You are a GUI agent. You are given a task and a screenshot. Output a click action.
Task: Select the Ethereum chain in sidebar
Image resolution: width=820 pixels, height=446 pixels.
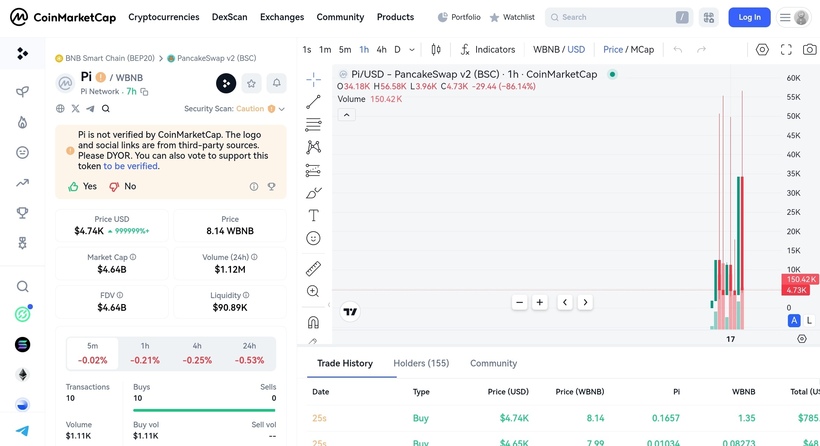tap(22, 374)
